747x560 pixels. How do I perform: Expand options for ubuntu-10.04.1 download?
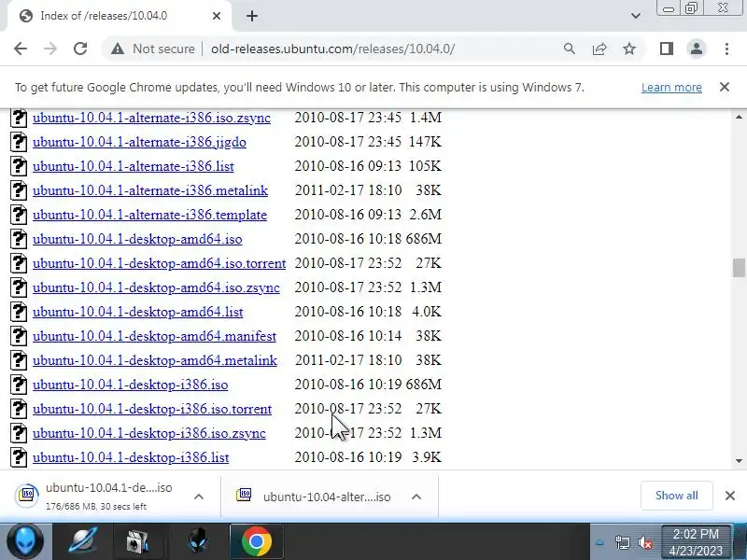199,497
